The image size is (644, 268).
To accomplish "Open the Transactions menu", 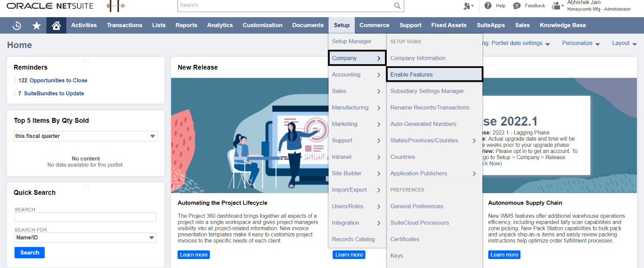I will [x=124, y=25].
